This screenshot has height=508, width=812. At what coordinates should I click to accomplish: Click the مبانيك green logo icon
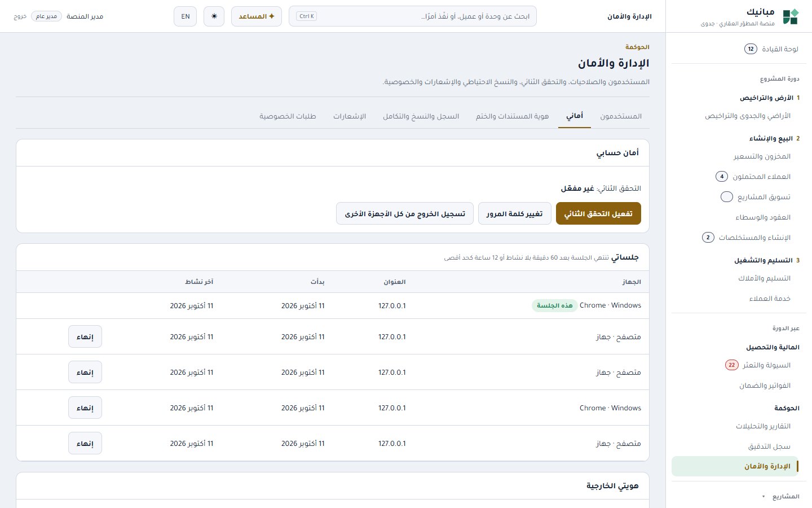[x=791, y=16]
